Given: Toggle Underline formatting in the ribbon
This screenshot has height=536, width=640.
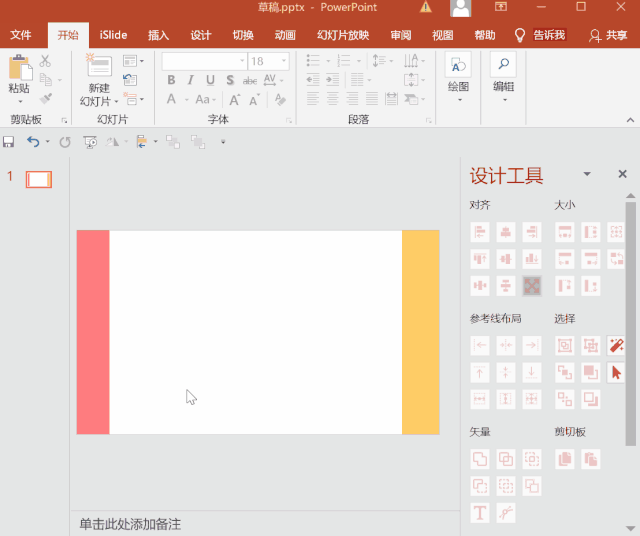Looking at the screenshot, I should point(211,80).
